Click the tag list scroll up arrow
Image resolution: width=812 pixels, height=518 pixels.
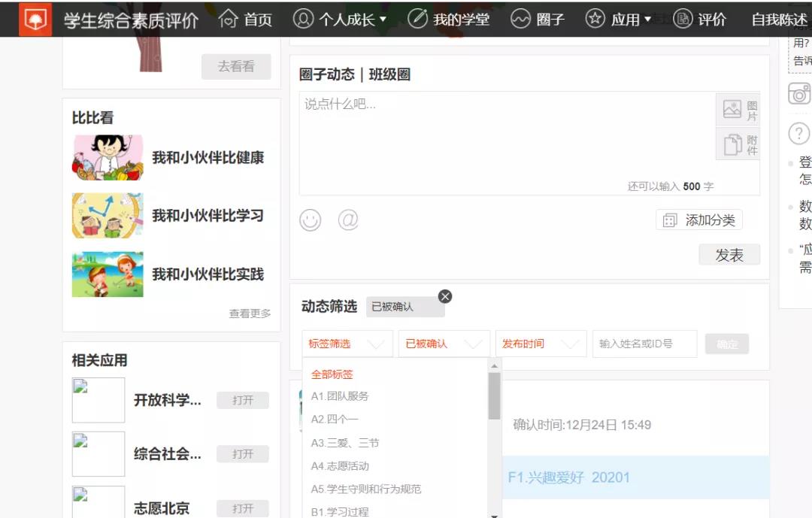tap(494, 365)
